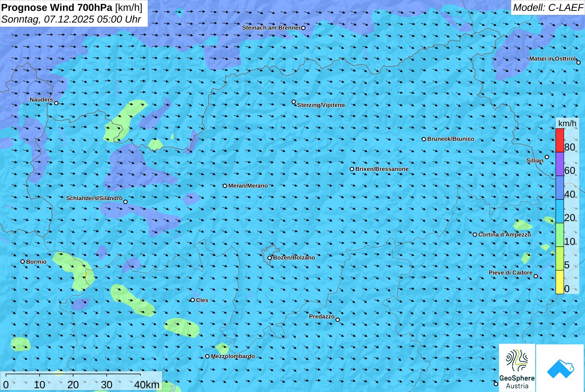Click the Schlanders/Silandro marker dot

[125, 202]
